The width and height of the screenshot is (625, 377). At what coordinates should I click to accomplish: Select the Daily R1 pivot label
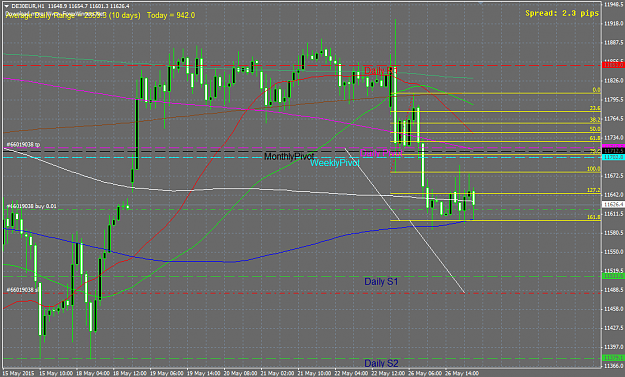(381, 71)
